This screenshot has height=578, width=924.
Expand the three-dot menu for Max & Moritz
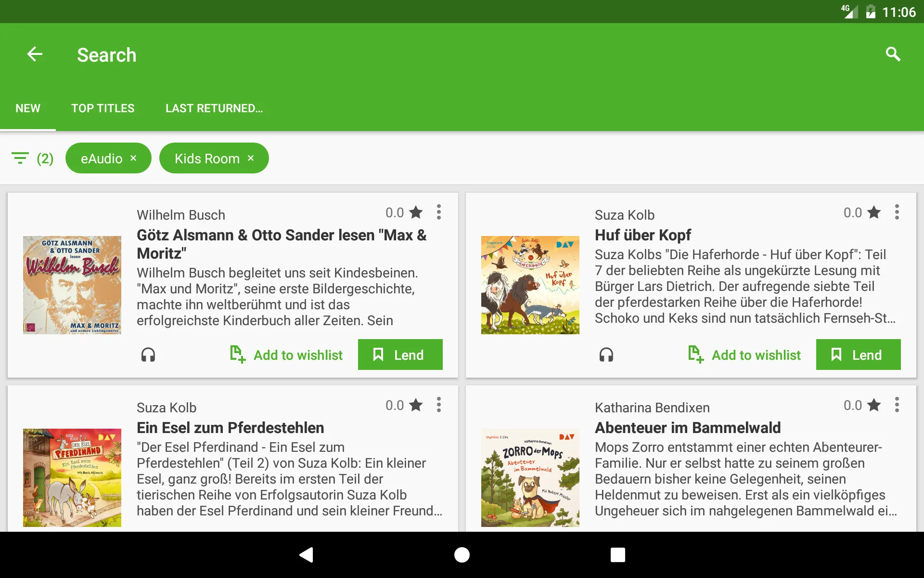pos(438,212)
